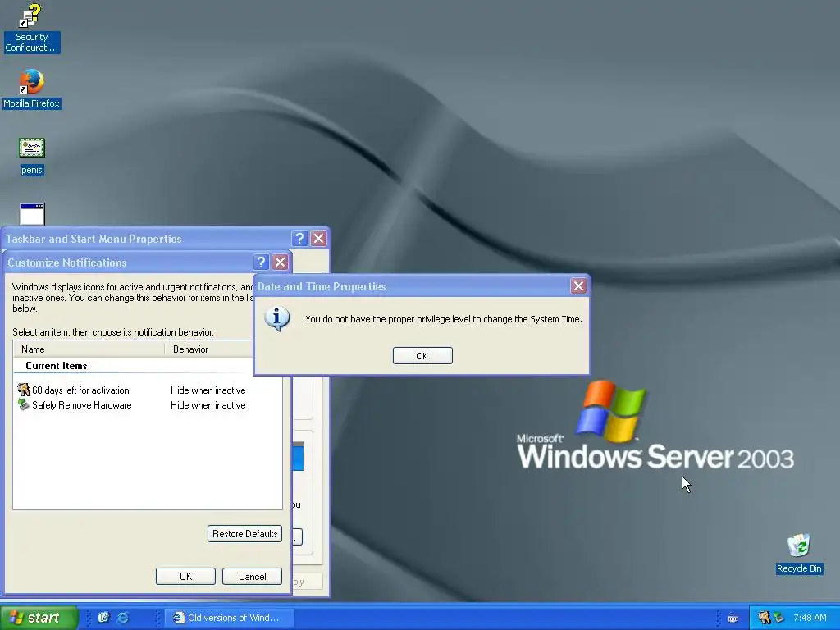Click the Name column header
The image size is (840, 630).
click(89, 349)
